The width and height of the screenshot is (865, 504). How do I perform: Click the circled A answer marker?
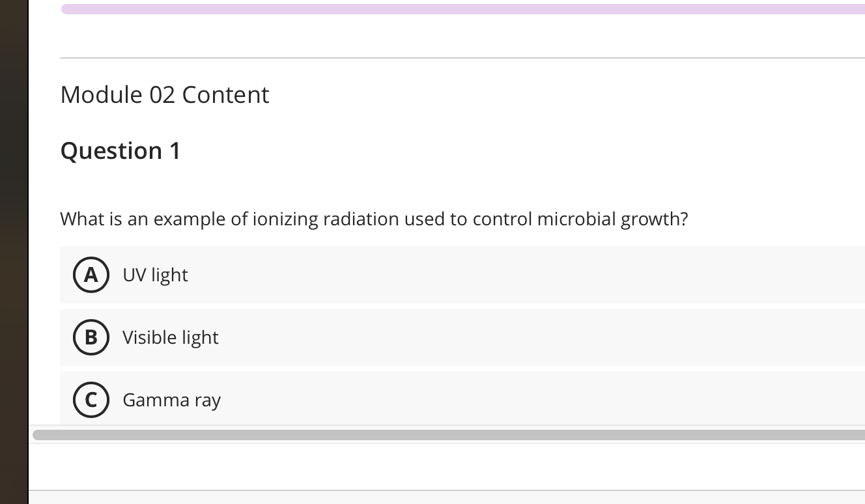pos(91,275)
